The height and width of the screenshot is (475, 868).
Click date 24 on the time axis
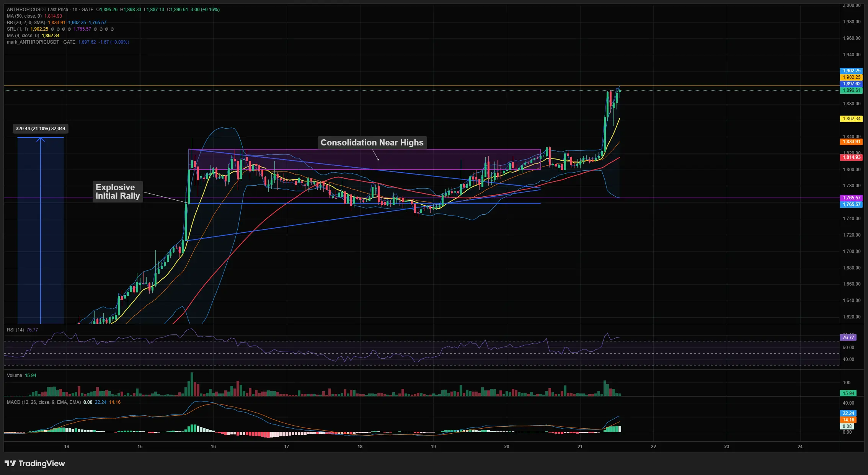(x=800, y=447)
